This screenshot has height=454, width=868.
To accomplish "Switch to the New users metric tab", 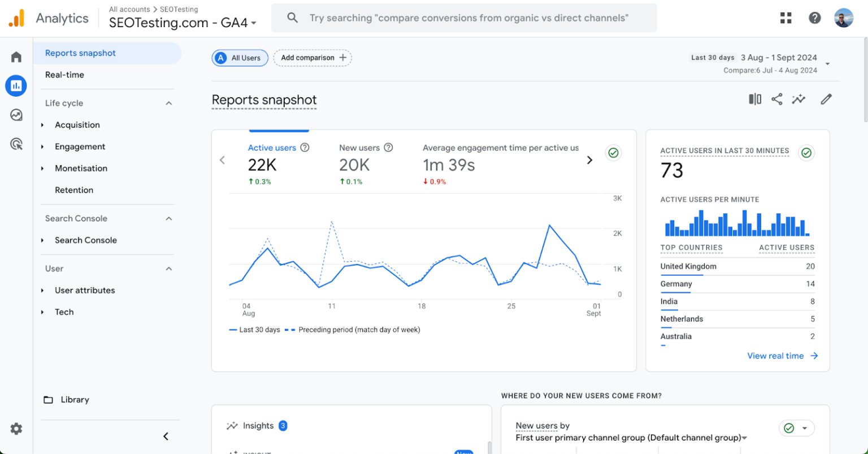I will point(359,148).
